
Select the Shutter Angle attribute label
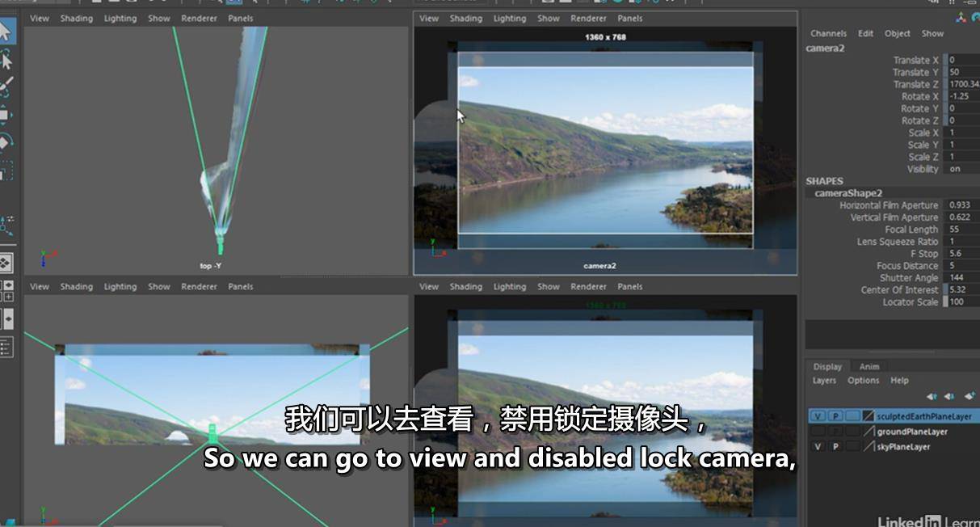[x=909, y=278]
